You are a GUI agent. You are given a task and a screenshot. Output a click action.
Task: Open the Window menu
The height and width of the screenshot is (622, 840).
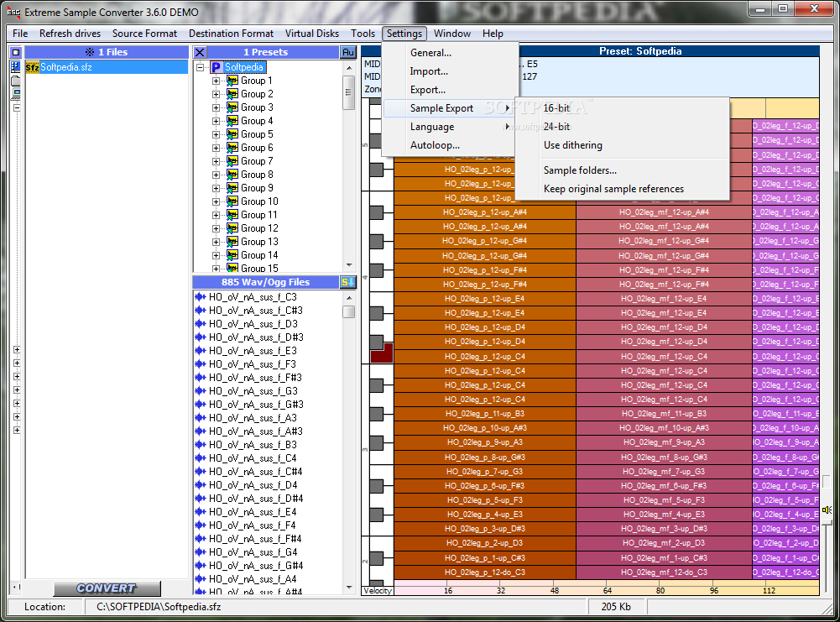pyautogui.click(x=452, y=34)
